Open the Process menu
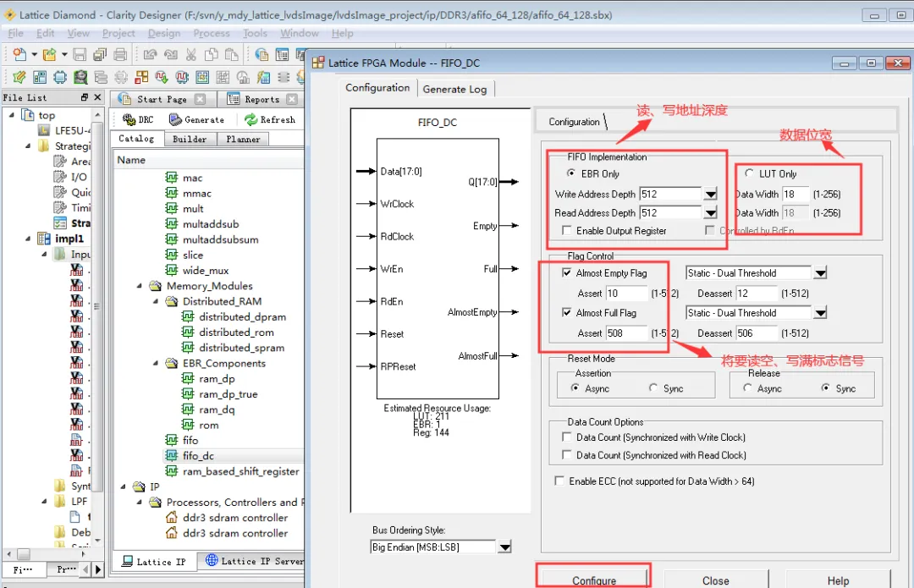Image resolution: width=914 pixels, height=588 pixels. (x=211, y=33)
